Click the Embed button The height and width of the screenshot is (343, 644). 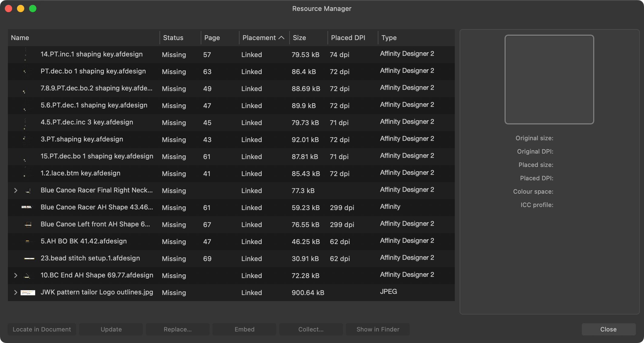(x=244, y=329)
